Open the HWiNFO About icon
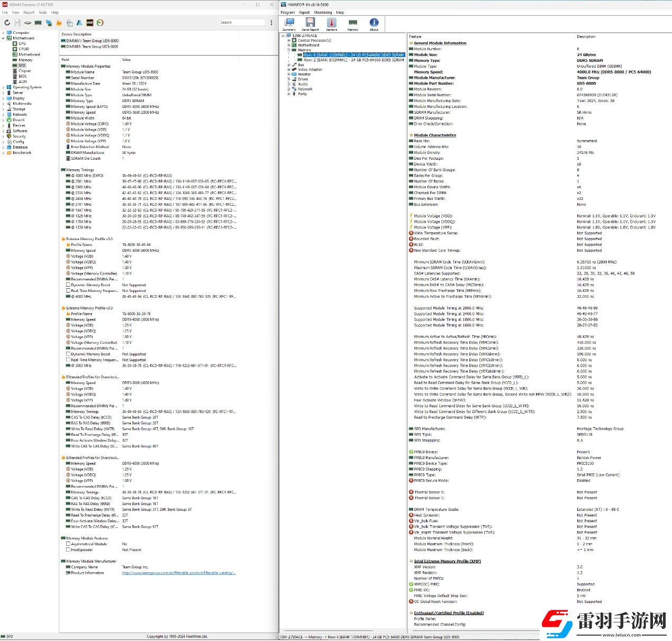This screenshot has width=672, height=641. coord(374,24)
